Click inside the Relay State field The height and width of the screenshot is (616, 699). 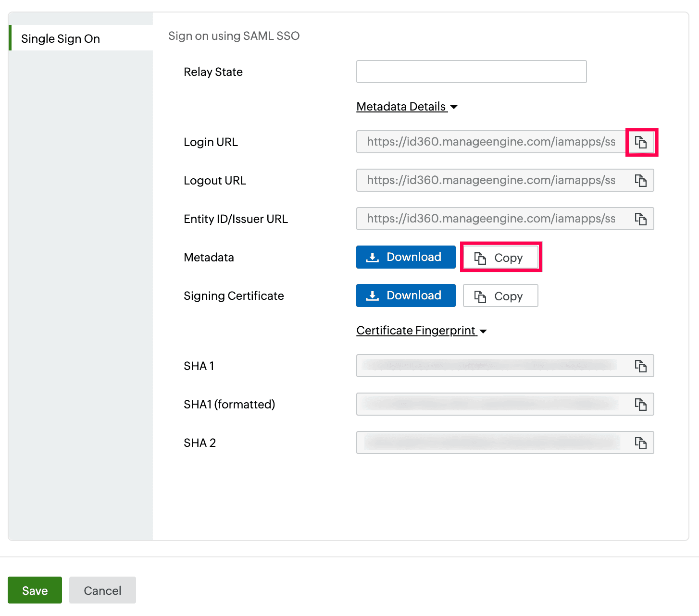(471, 72)
